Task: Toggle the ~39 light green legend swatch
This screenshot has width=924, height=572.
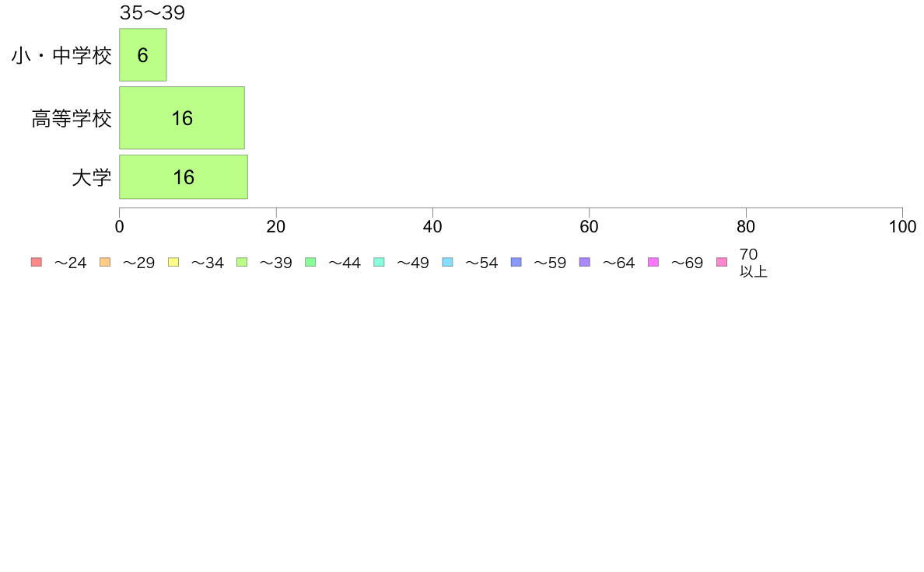Action: tap(242, 262)
